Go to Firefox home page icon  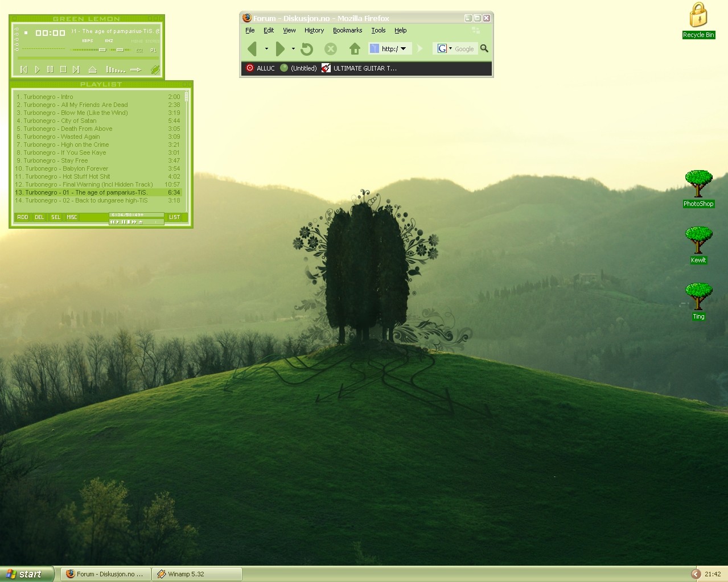(x=355, y=49)
